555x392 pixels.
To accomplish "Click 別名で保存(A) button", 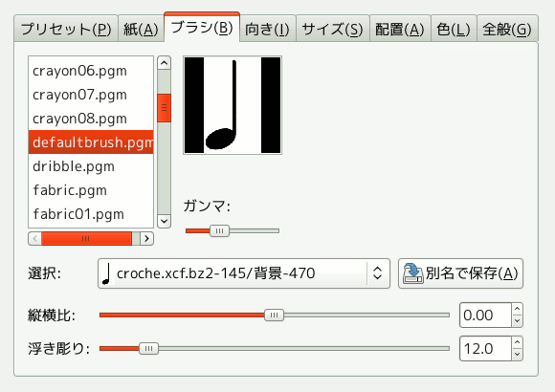I will (460, 273).
